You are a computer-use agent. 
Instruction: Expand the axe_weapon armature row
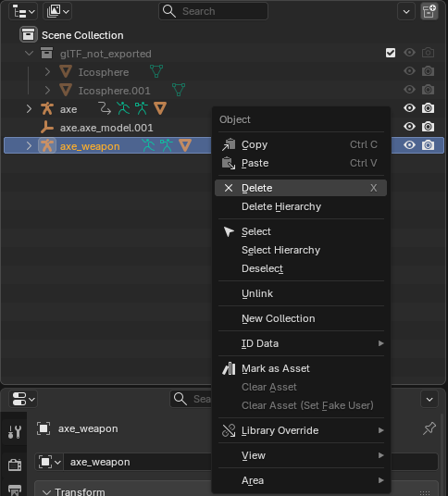coord(29,146)
